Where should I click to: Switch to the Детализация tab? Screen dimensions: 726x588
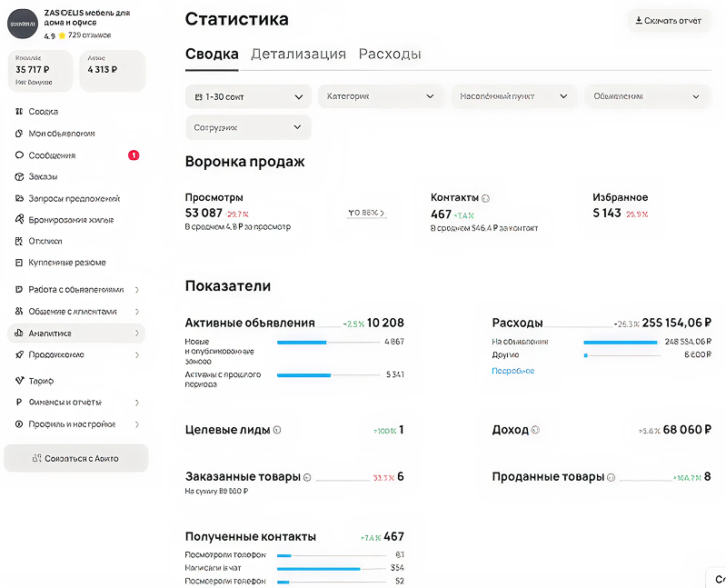[298, 54]
